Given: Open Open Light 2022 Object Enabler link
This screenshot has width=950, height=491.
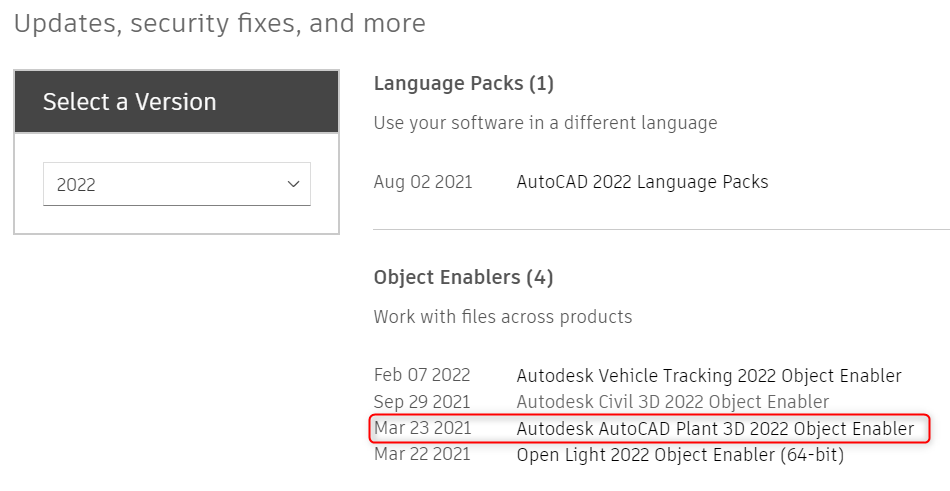Looking at the screenshot, I should tap(680, 455).
